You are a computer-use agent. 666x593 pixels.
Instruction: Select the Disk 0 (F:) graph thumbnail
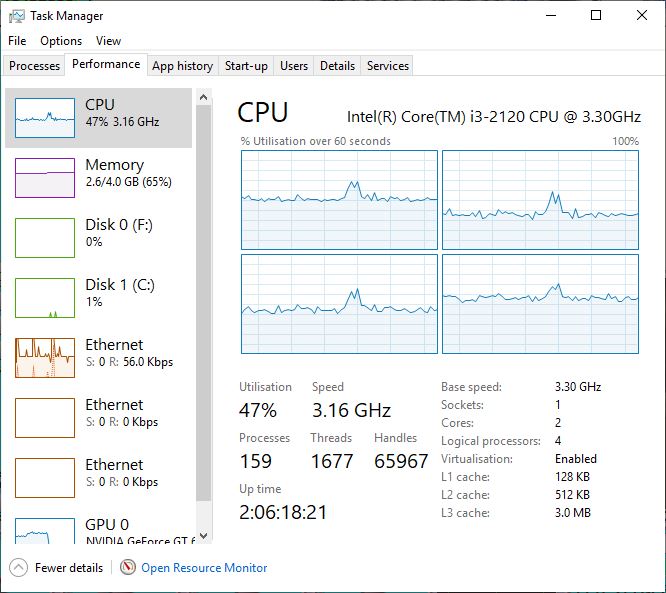tap(45, 237)
